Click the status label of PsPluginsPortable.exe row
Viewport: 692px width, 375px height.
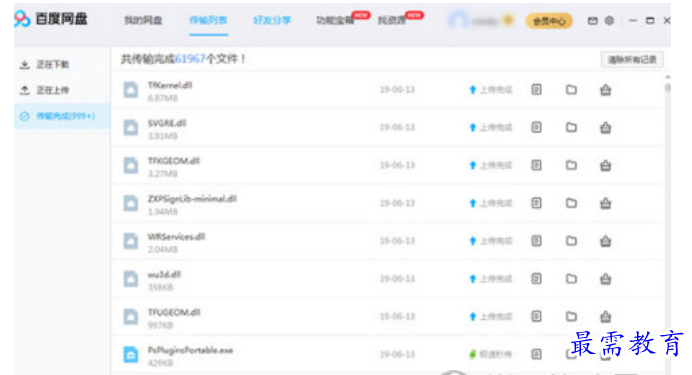coord(490,354)
